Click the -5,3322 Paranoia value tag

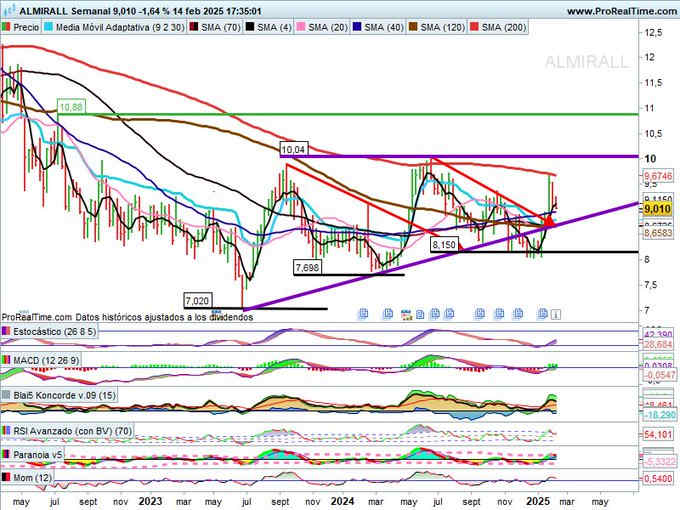coord(659,461)
